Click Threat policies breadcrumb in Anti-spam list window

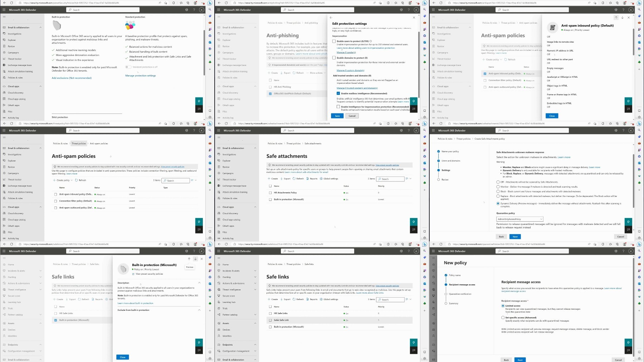[79, 143]
